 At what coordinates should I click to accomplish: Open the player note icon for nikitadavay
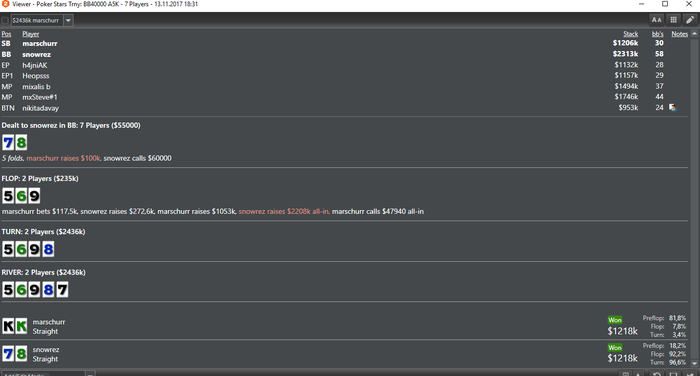tap(673, 108)
